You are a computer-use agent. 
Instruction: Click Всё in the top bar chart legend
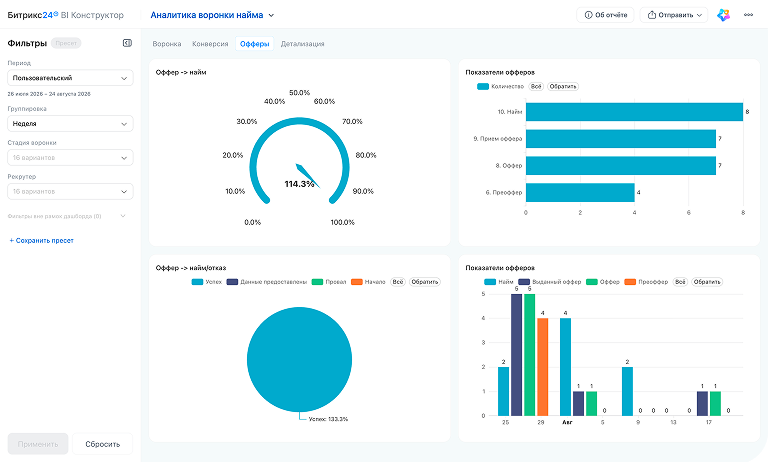(x=536, y=86)
